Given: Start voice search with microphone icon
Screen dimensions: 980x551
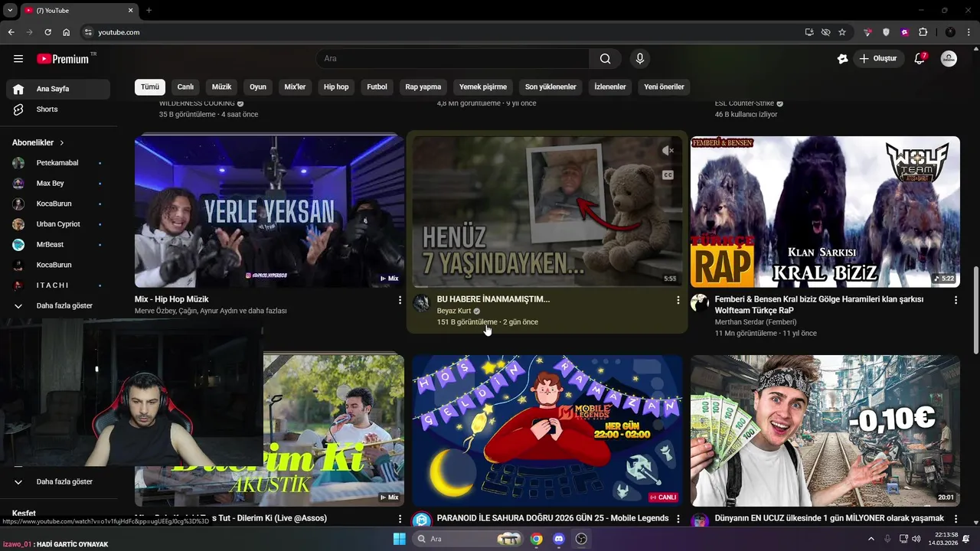Looking at the screenshot, I should [640, 59].
